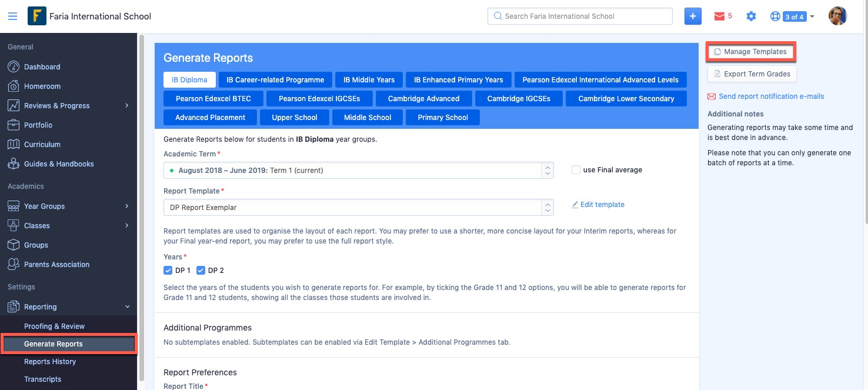This screenshot has width=868, height=390.
Task: Click the Faria school logo
Action: 37,16
